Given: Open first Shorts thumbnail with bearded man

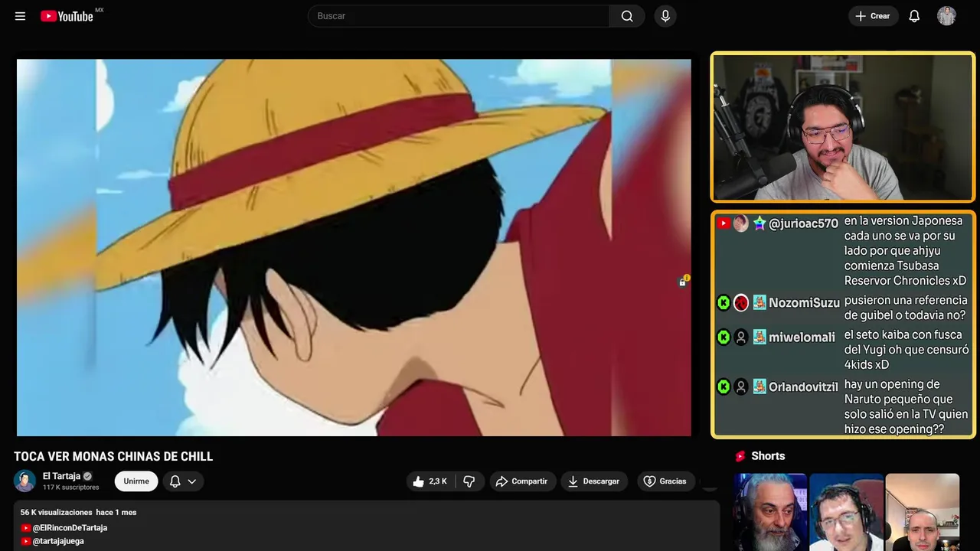Looking at the screenshot, I should click(x=770, y=512).
